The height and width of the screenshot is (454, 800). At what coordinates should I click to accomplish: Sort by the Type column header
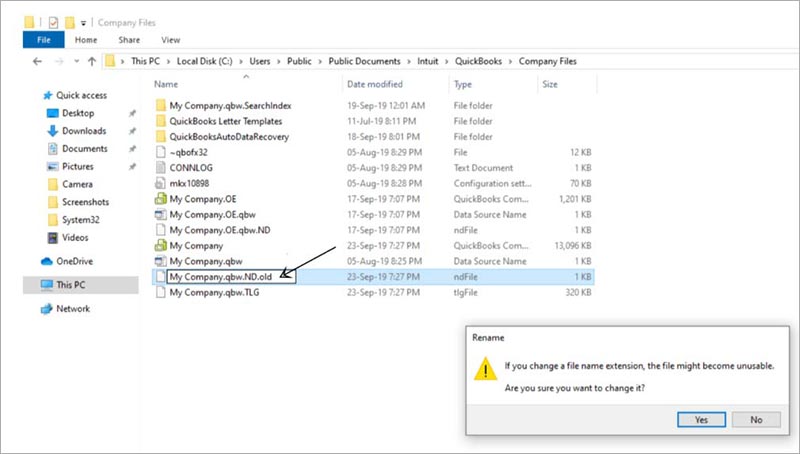tap(463, 84)
